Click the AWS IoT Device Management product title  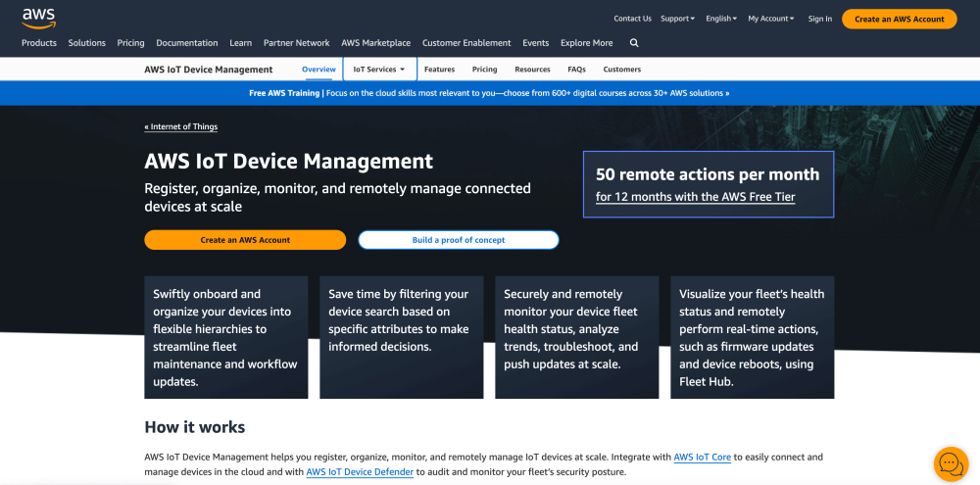tap(208, 70)
